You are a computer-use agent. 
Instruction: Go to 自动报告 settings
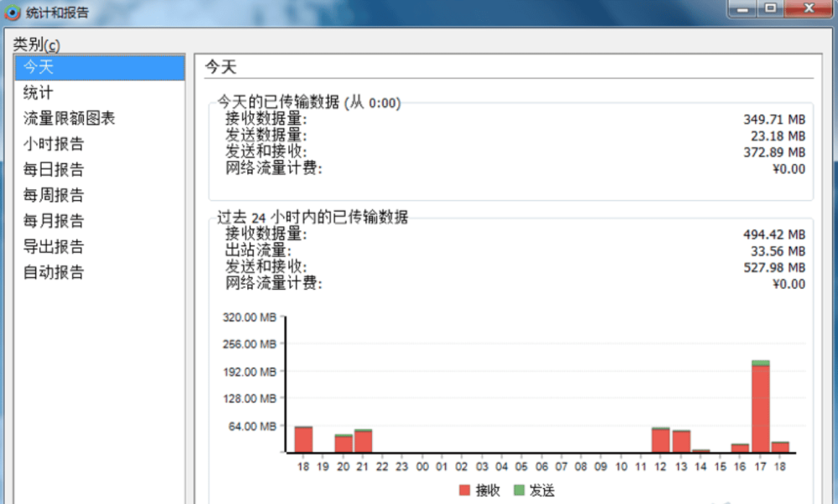100,272
